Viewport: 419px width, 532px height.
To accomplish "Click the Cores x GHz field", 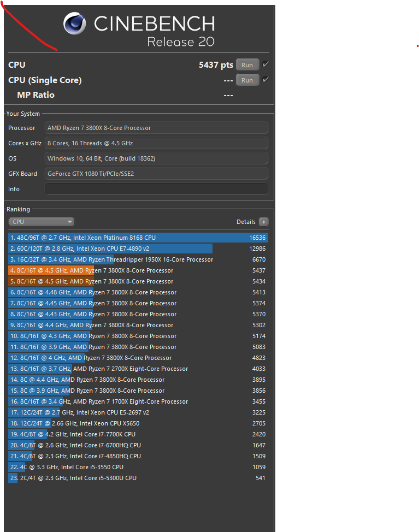I will [x=156, y=143].
